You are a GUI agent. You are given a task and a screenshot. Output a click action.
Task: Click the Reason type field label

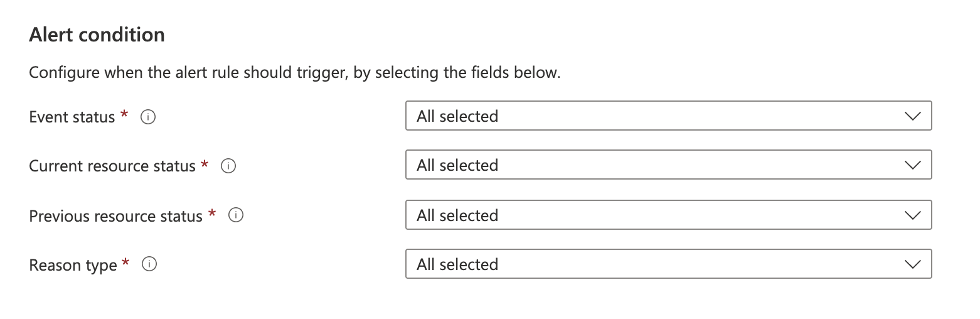(73, 265)
